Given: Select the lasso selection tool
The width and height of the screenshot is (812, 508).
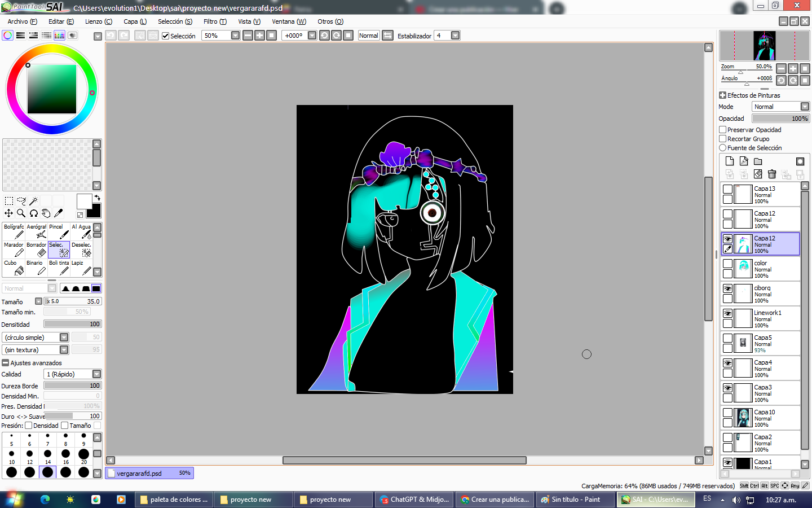Looking at the screenshot, I should [x=21, y=201].
